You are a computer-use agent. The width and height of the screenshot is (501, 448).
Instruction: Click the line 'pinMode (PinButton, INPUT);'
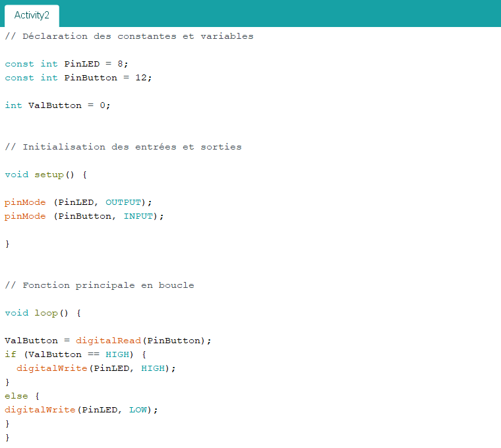pyautogui.click(x=84, y=216)
